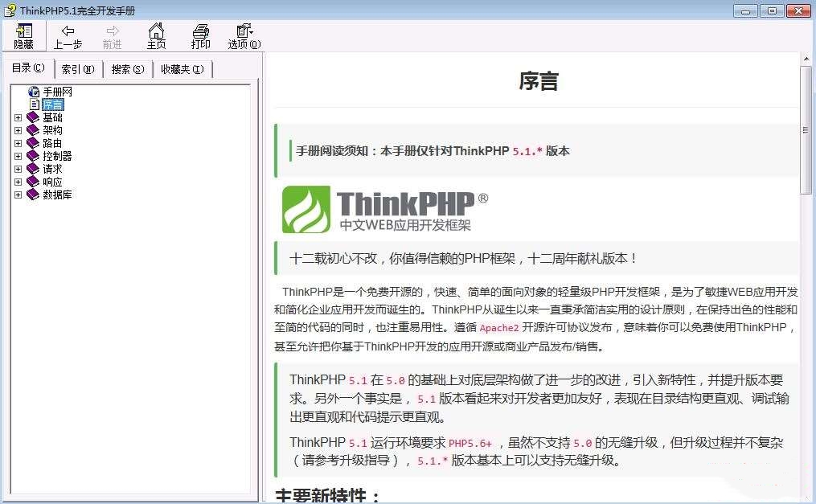Select the 控制器 chapter label
This screenshot has width=816, height=504.
(57, 156)
